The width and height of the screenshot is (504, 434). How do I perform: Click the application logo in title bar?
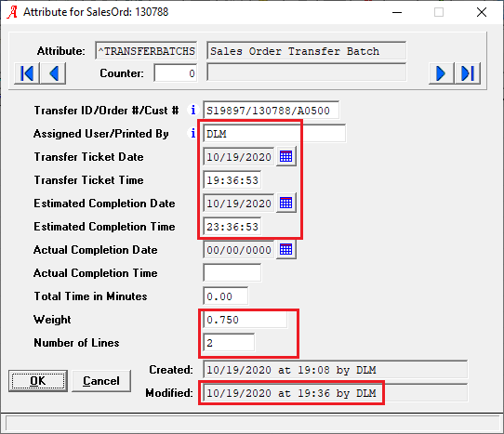click(12, 12)
